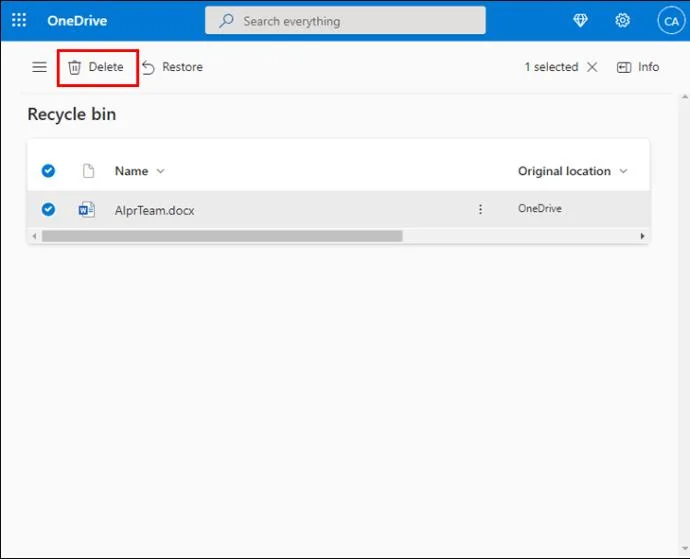This screenshot has width=690, height=559.
Task: Click the vertical scrollbar up arrow
Action: point(685,97)
